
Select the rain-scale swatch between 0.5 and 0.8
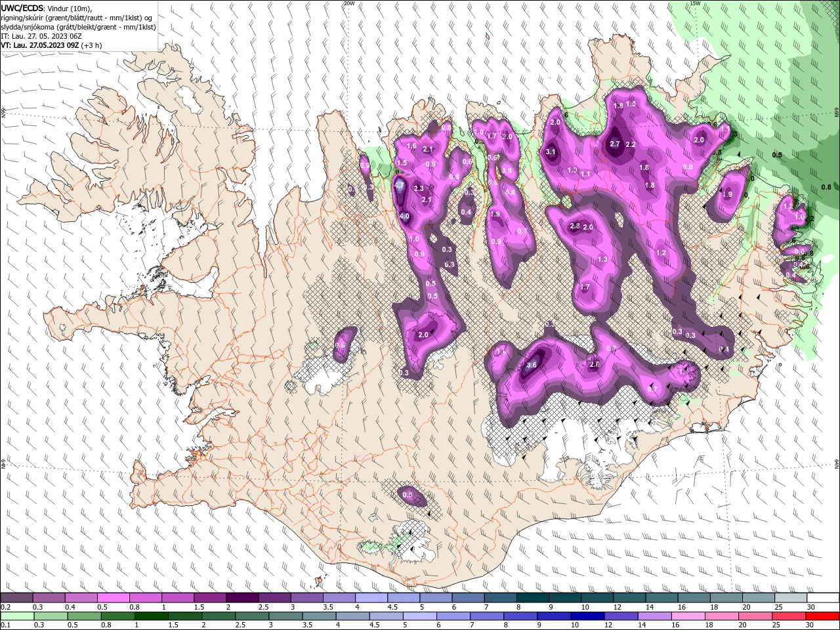point(84,616)
